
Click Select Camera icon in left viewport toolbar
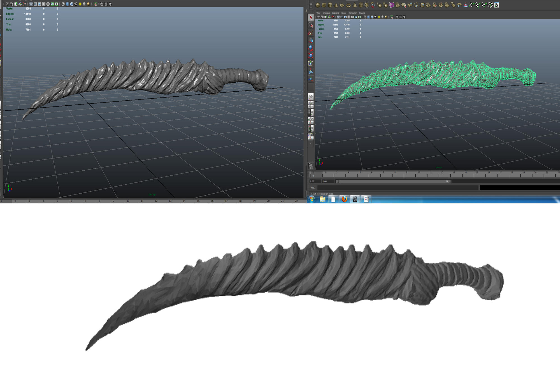pos(7,4)
